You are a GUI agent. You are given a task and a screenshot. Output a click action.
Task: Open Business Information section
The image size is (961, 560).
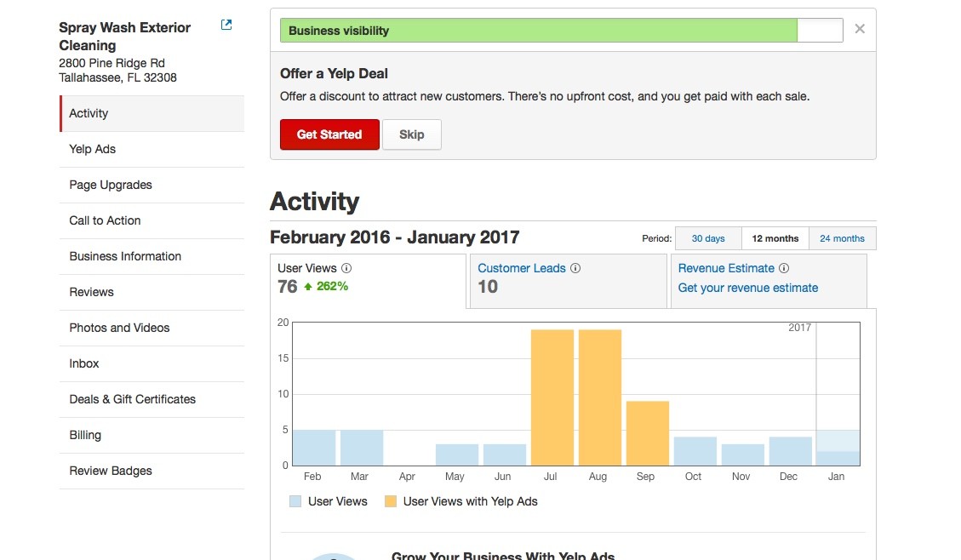point(152,256)
